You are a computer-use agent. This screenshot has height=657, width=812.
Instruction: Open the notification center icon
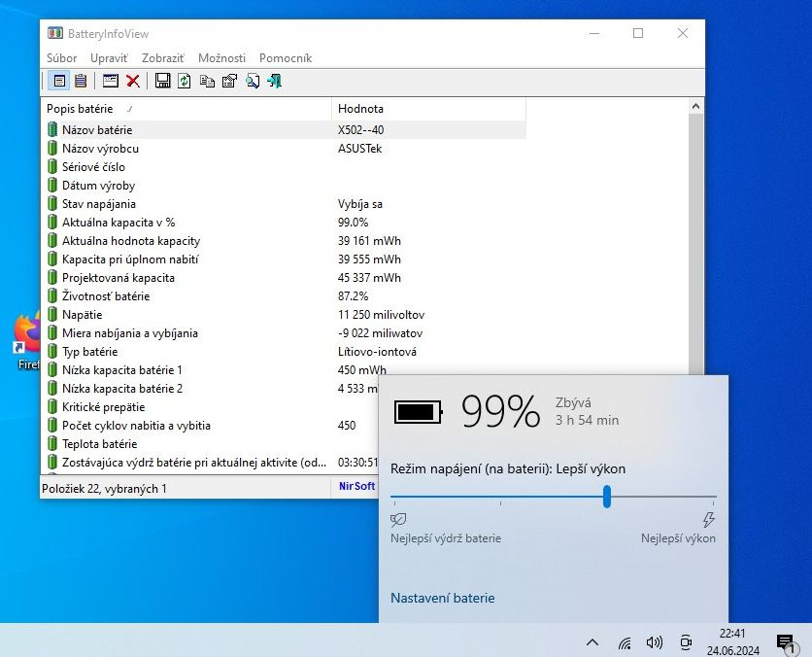[786, 643]
